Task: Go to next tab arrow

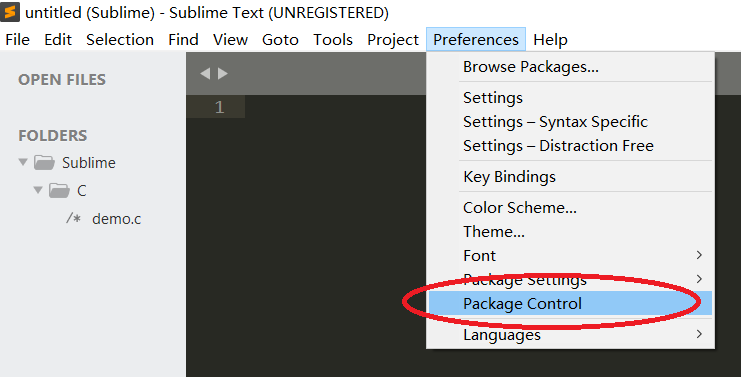Action: (x=223, y=74)
